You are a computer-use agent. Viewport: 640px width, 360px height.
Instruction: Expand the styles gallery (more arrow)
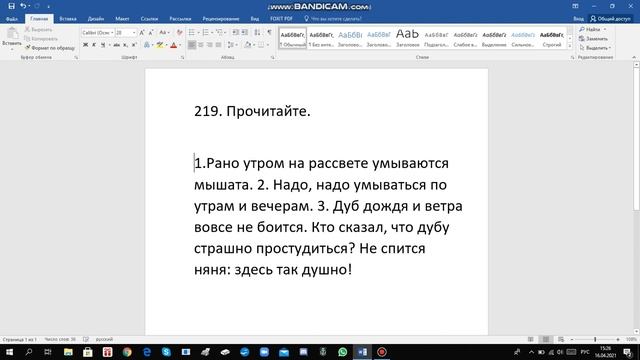click(x=570, y=46)
